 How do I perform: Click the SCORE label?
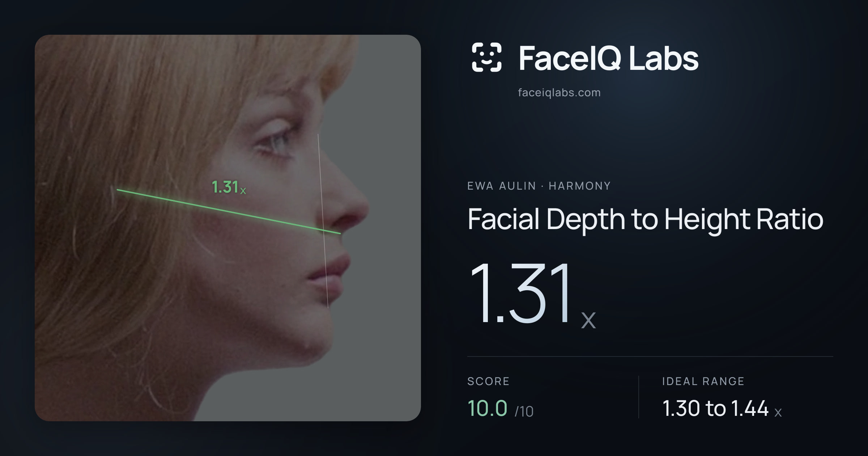[x=488, y=381]
